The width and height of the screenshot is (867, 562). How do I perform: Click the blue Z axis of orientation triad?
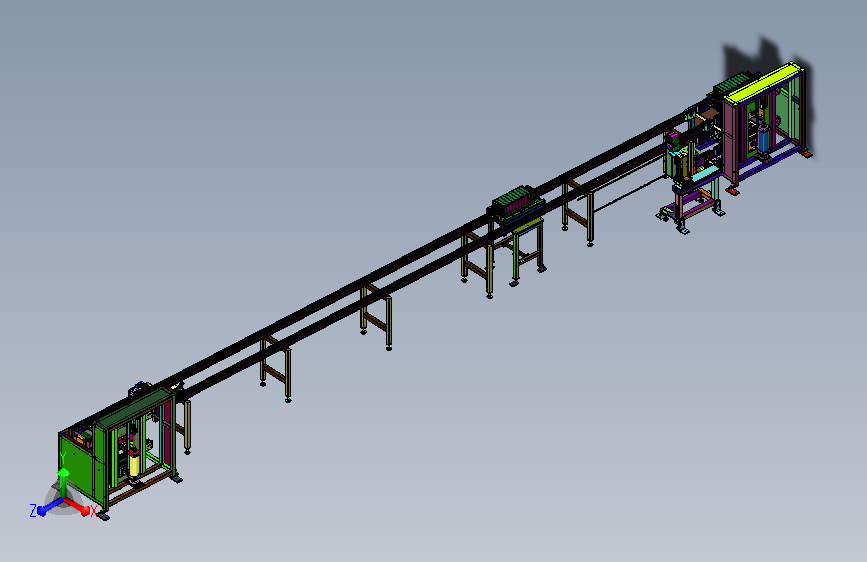pyautogui.click(x=50, y=506)
